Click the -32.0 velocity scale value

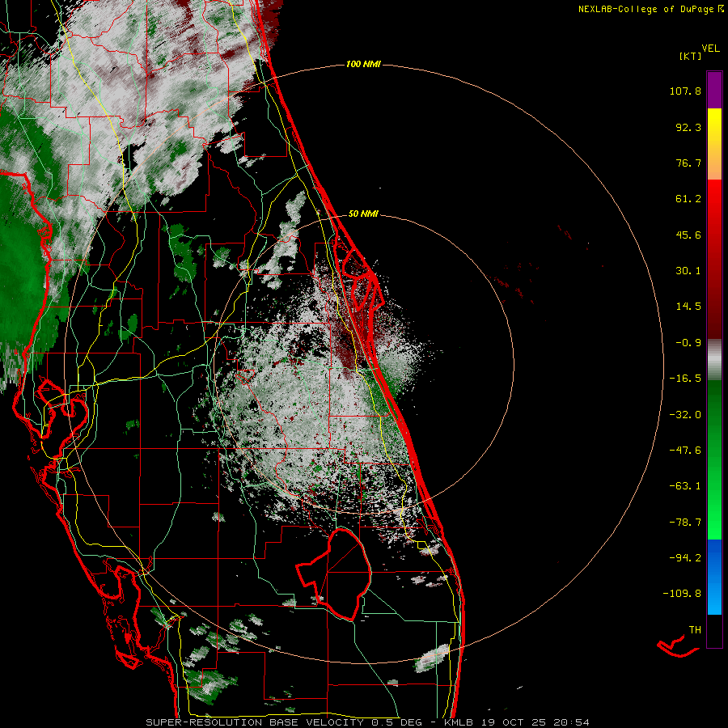[685, 415]
